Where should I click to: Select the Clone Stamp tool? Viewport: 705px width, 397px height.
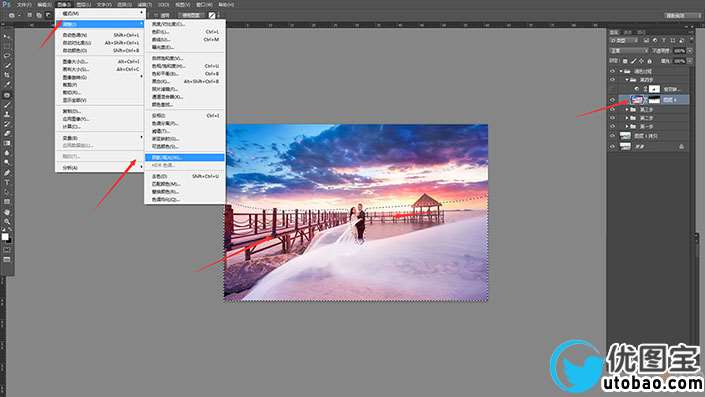pyautogui.click(x=7, y=114)
